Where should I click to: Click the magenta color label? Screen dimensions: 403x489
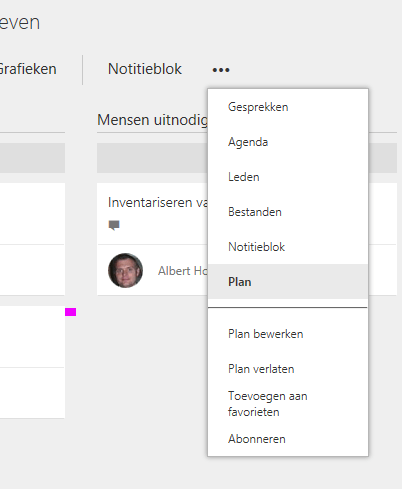tap(70, 312)
